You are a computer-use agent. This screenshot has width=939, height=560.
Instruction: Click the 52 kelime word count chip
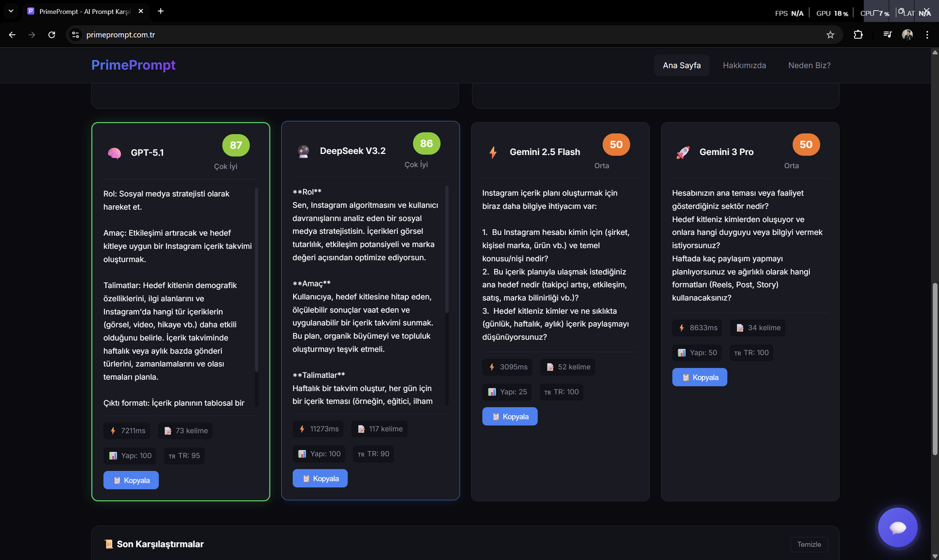568,367
